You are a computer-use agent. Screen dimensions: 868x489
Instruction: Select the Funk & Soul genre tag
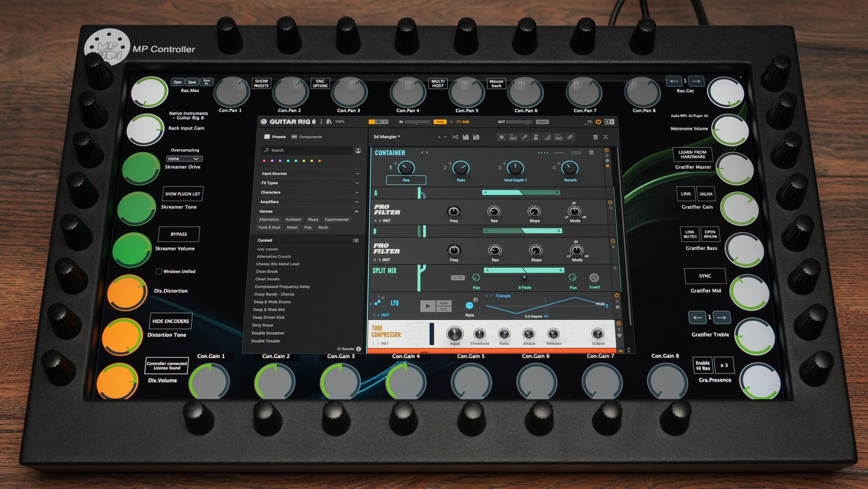pyautogui.click(x=269, y=227)
